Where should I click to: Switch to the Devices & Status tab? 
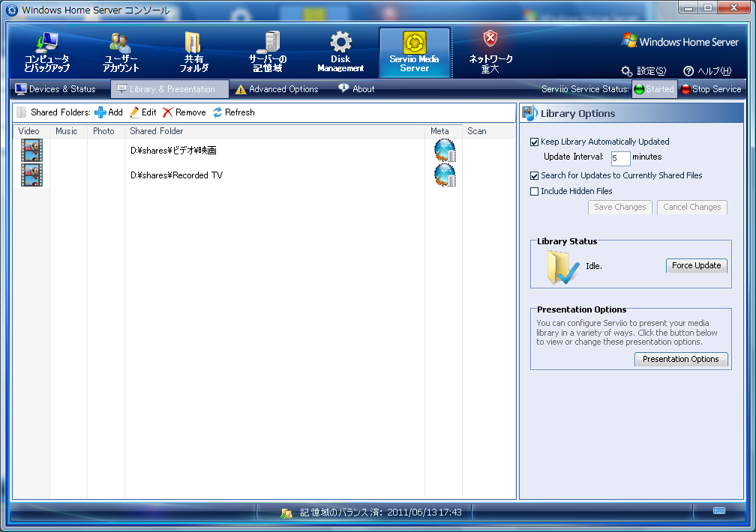coord(56,89)
